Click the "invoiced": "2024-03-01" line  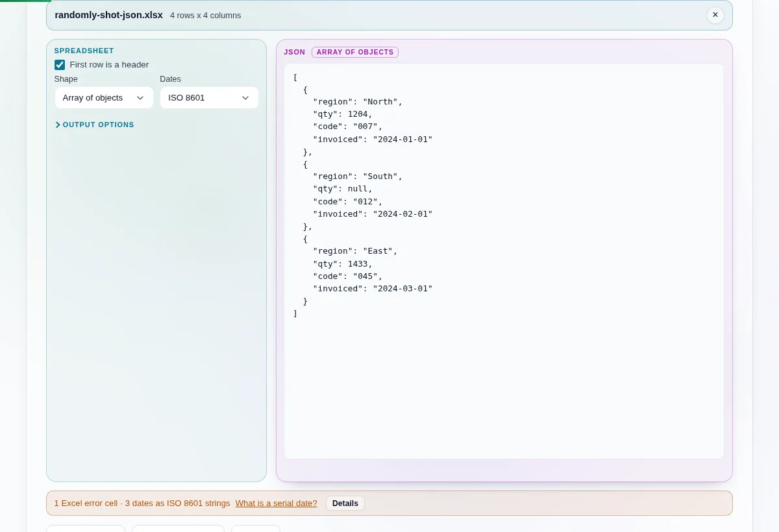pos(373,289)
